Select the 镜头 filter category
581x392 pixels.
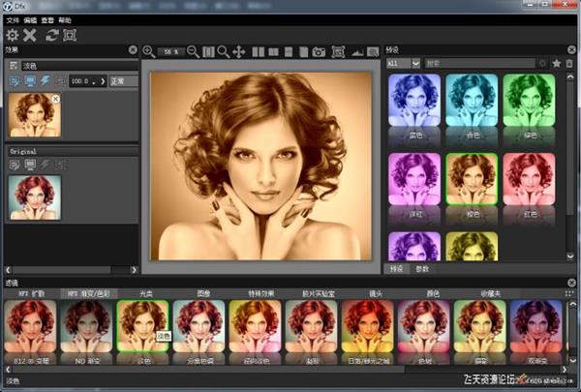(x=373, y=291)
